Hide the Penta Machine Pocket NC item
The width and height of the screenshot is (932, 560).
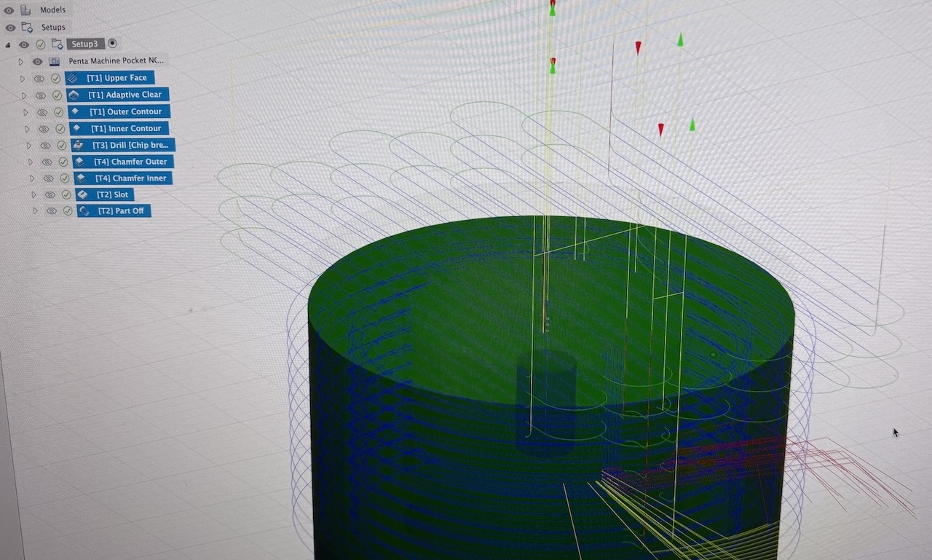[x=37, y=61]
